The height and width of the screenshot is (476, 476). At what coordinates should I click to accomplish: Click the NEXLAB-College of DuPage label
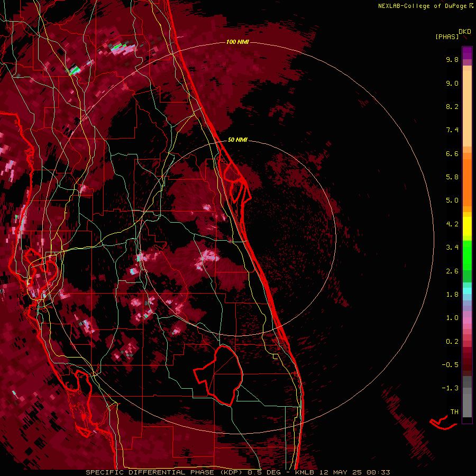tap(422, 6)
